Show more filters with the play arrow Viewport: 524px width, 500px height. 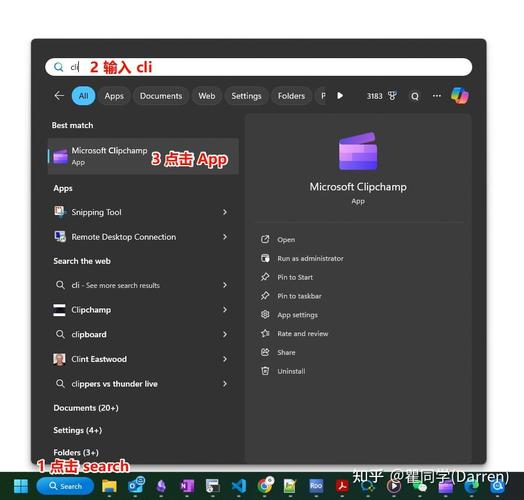[x=340, y=96]
